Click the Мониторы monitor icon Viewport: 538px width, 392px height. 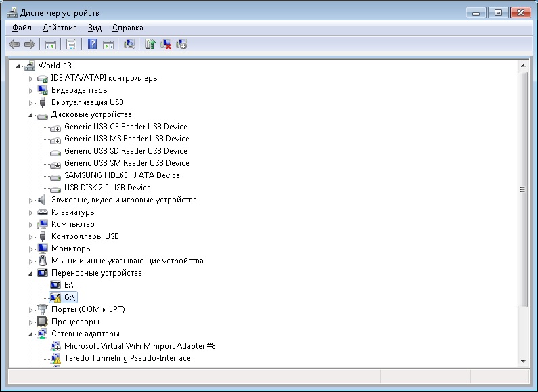click(43, 248)
